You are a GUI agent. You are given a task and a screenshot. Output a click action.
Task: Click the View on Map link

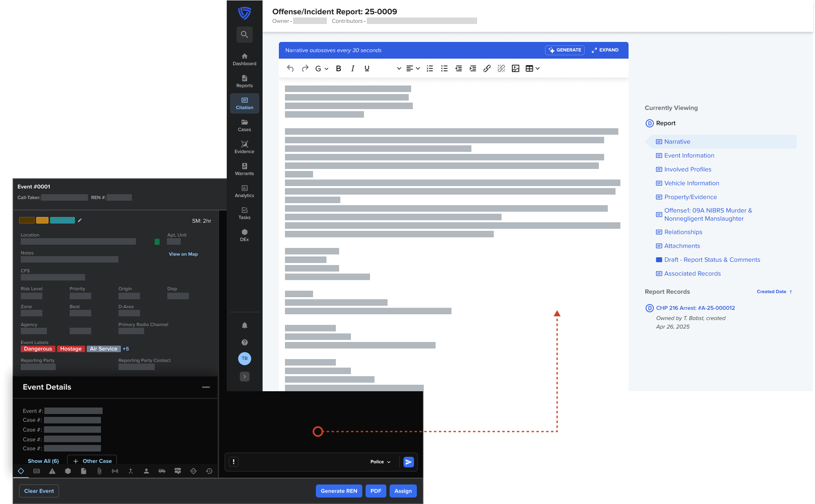point(183,254)
